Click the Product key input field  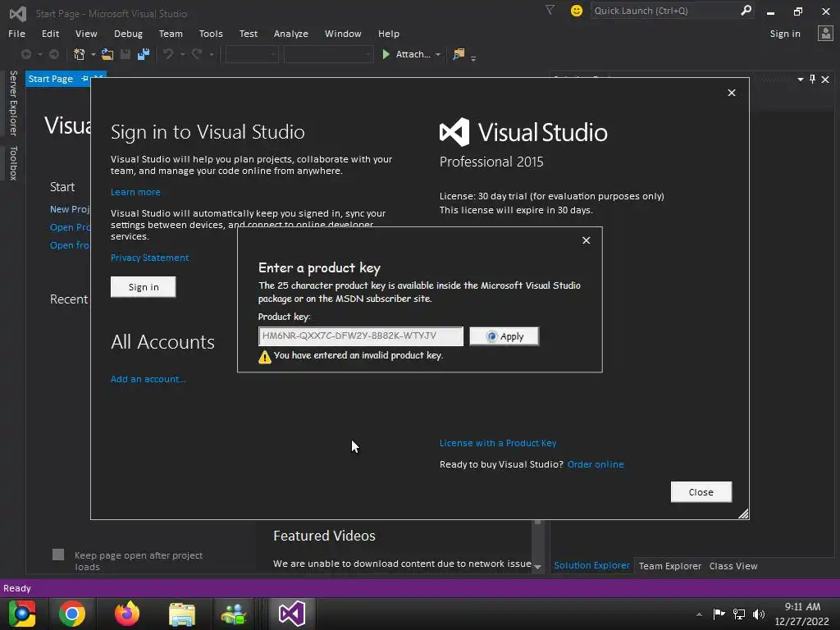[x=361, y=336]
